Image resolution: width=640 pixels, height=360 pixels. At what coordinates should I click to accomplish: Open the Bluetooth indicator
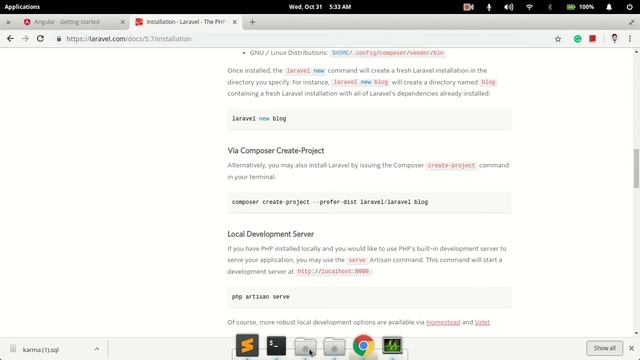550,7
